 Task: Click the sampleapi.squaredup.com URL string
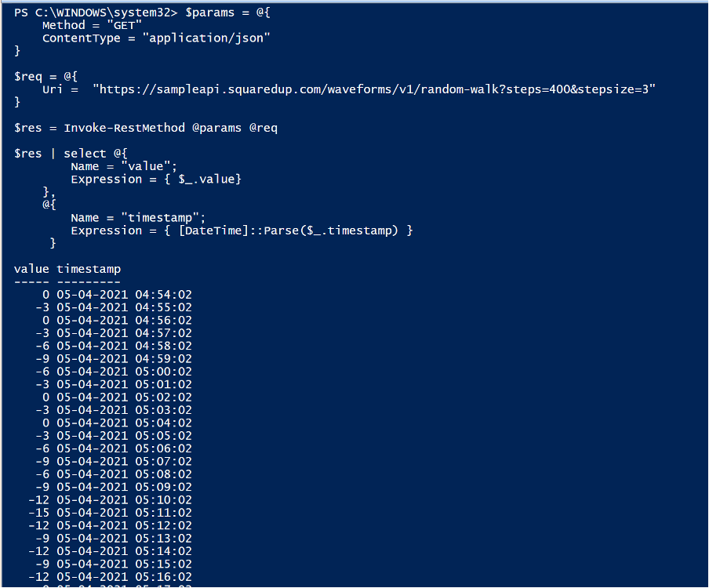point(373,89)
